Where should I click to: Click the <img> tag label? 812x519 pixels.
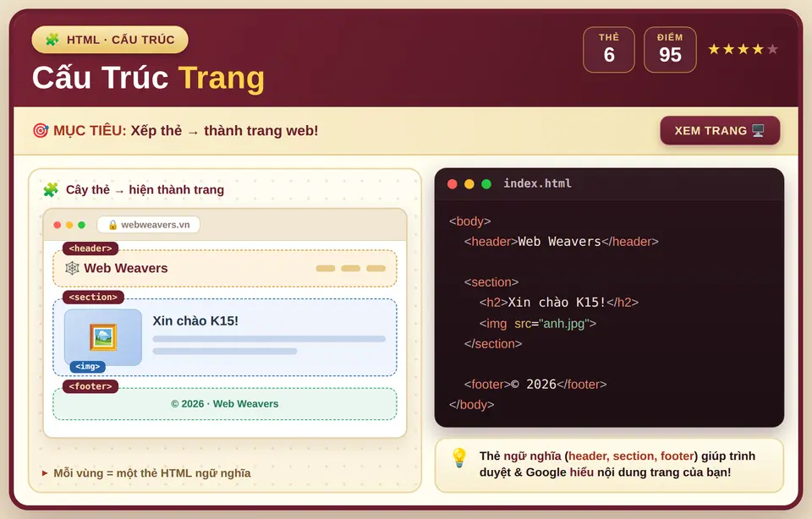(x=87, y=366)
